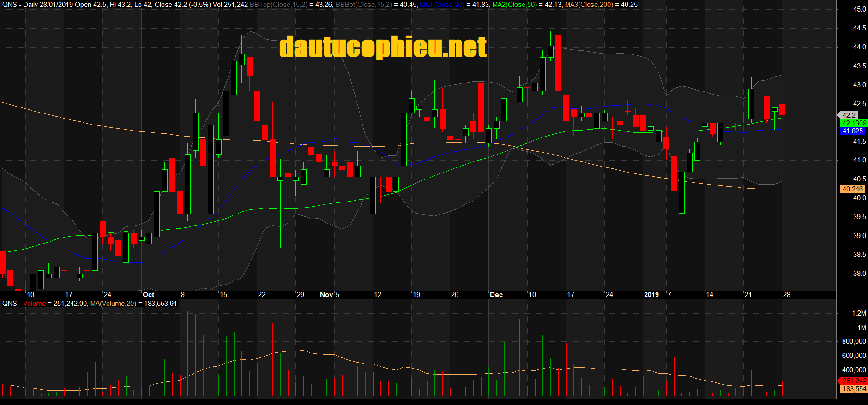868x405 pixels.
Task: Select the MA3(Close,200) indicator label in header
Action: pos(589,5)
